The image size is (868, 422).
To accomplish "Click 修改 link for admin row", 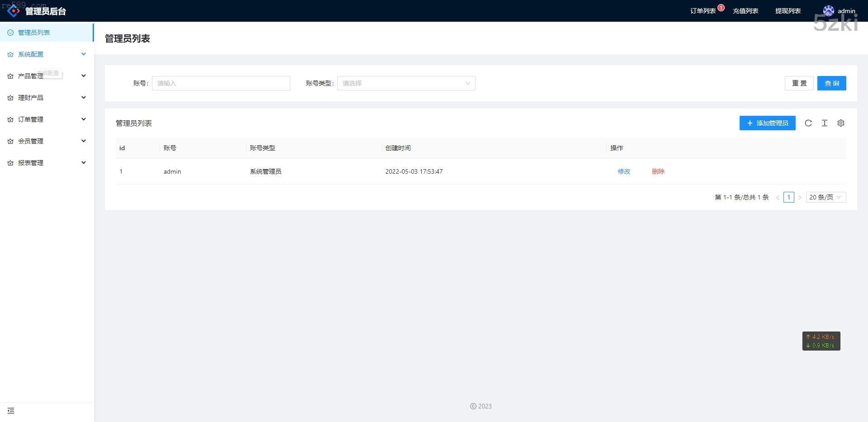I will (624, 171).
